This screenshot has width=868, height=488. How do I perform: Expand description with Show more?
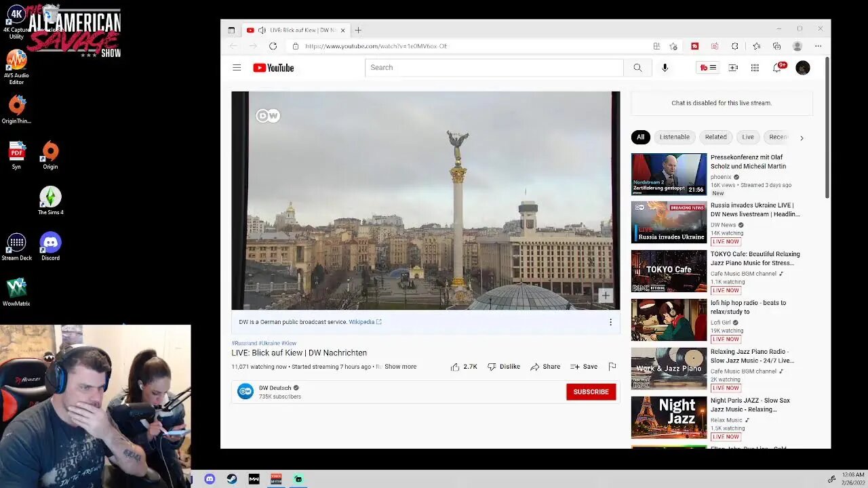(400, 367)
